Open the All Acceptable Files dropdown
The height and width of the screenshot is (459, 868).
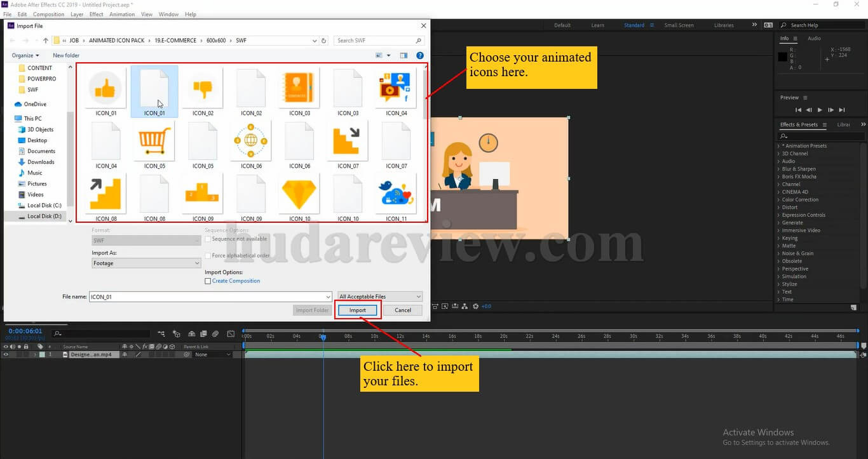point(379,296)
